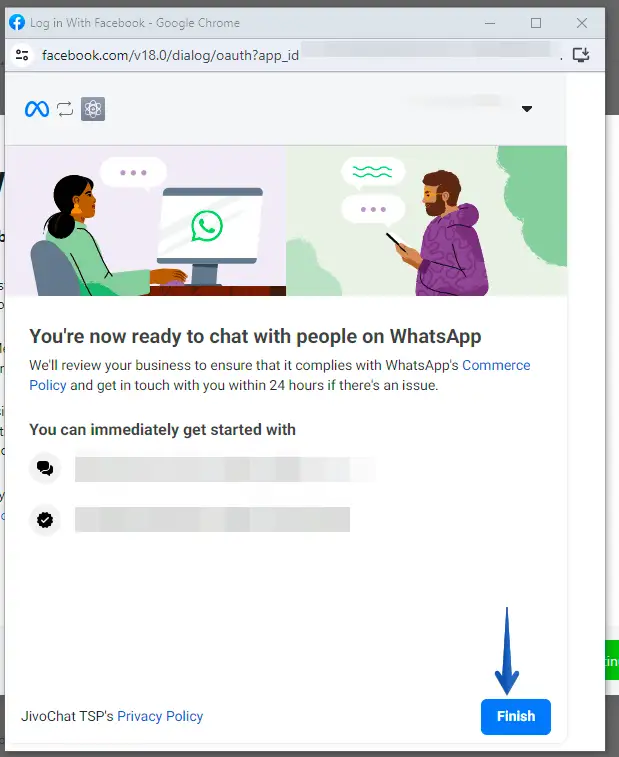This screenshot has height=757, width=619.
Task: Click the blurred text beside the verified badge
Action: [x=212, y=519]
